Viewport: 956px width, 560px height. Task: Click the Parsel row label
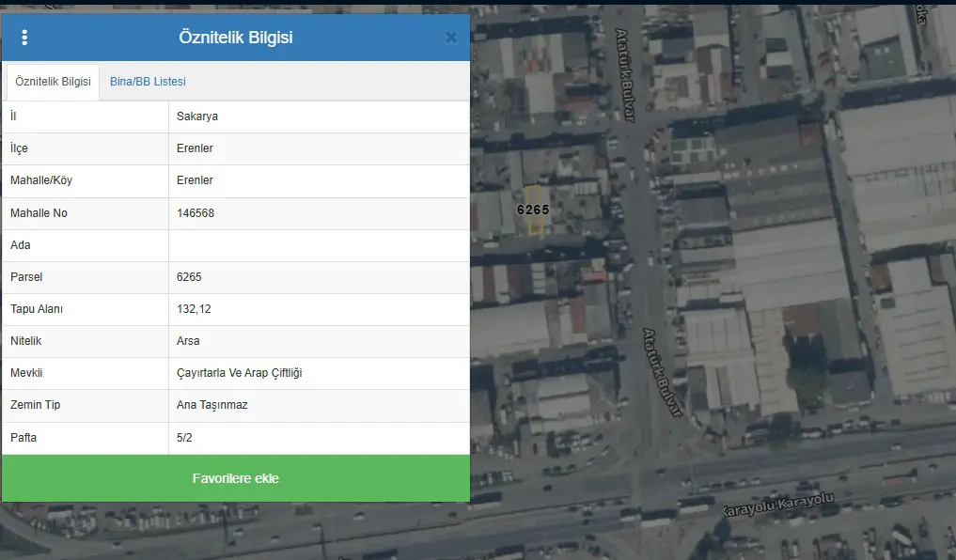(26, 276)
